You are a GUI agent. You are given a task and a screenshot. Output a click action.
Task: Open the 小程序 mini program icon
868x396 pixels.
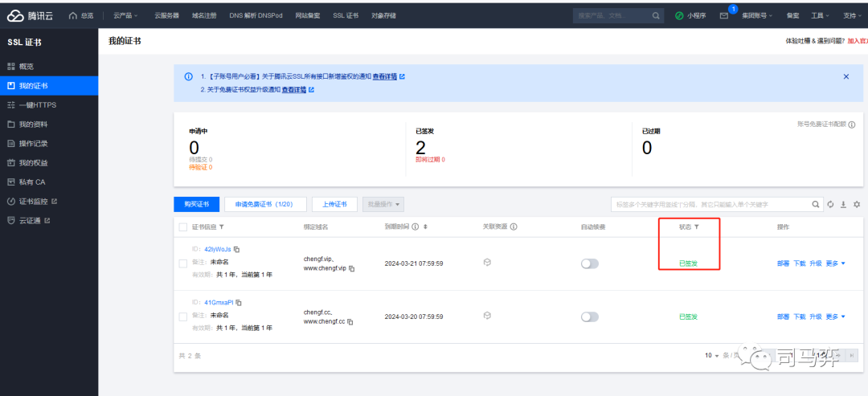679,15
